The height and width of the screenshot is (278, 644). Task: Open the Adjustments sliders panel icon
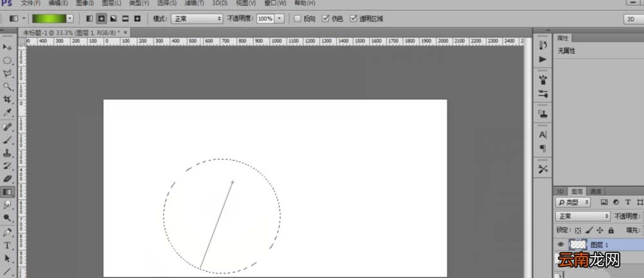tap(543, 94)
